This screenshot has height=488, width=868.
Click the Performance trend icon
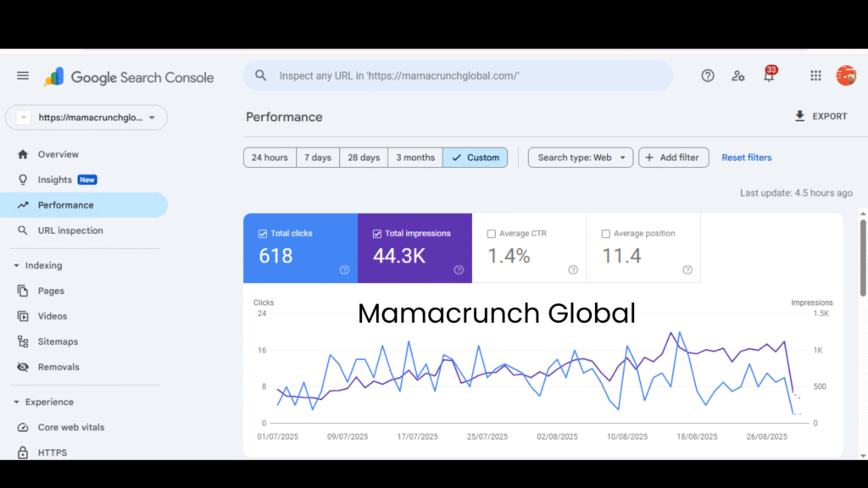[23, 205]
